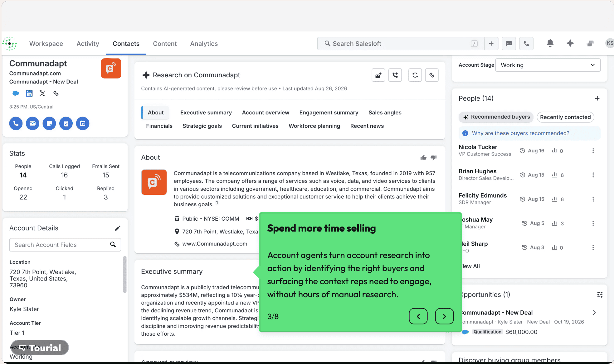Open options menu for Joshua May
614x364 pixels.
593,223
